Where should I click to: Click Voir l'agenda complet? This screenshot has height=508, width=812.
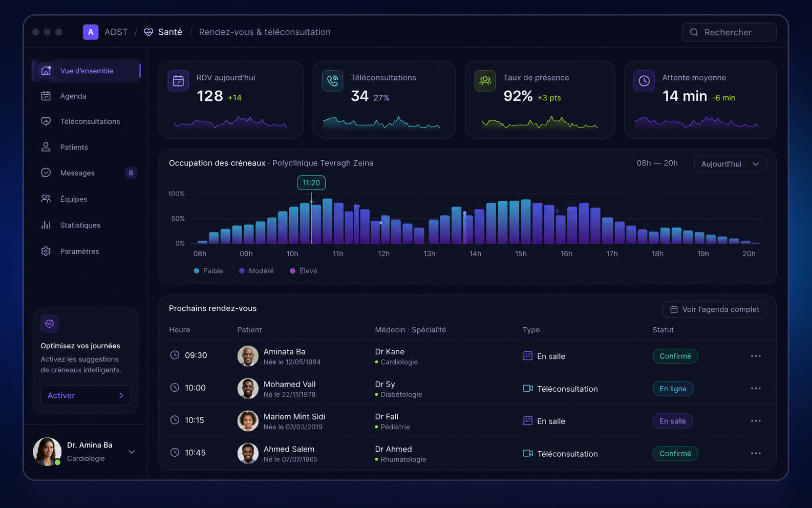(x=714, y=309)
